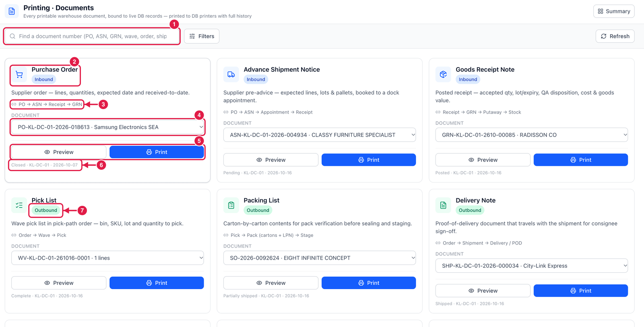Viewport: 644px width, 327px height.
Task: Open Filters panel
Action: point(202,36)
